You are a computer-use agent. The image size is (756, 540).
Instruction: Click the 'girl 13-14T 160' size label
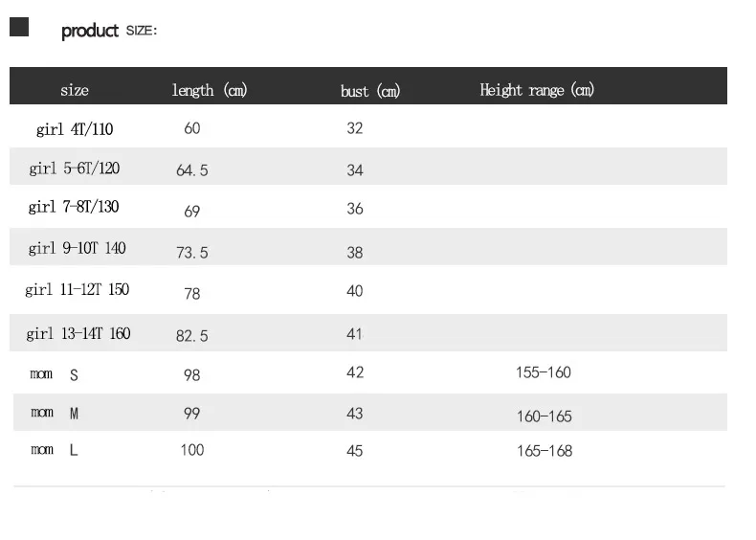coord(78,333)
